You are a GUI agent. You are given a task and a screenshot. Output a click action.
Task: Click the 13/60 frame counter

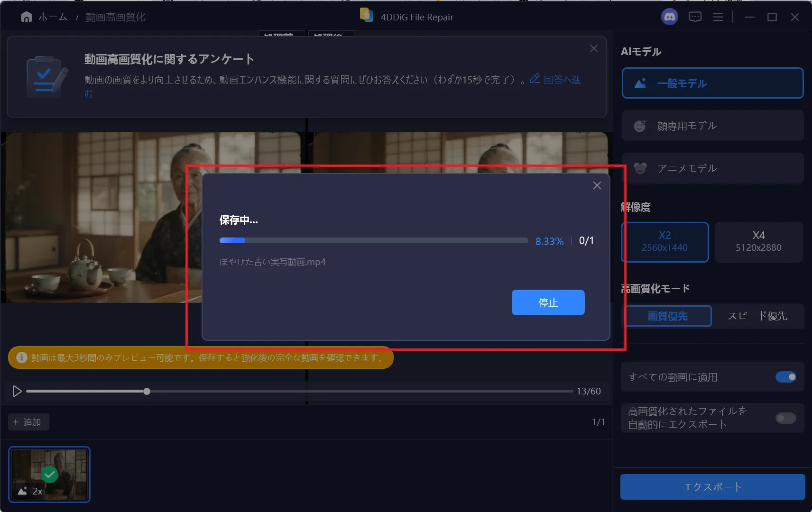click(588, 391)
